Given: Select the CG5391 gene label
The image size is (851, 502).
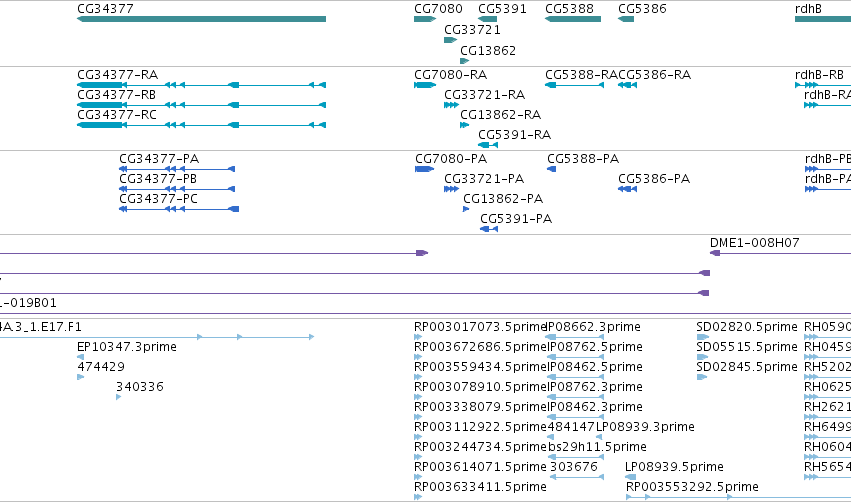Looking at the screenshot, I should [x=502, y=9].
